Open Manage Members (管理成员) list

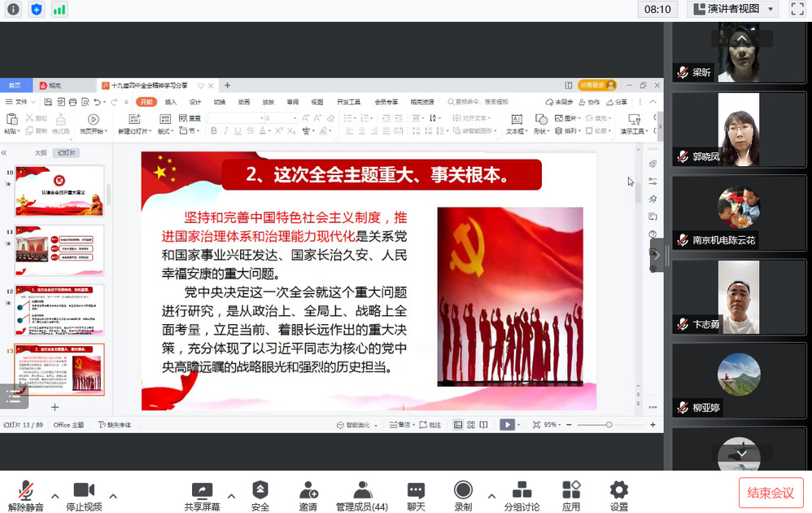[x=362, y=493]
